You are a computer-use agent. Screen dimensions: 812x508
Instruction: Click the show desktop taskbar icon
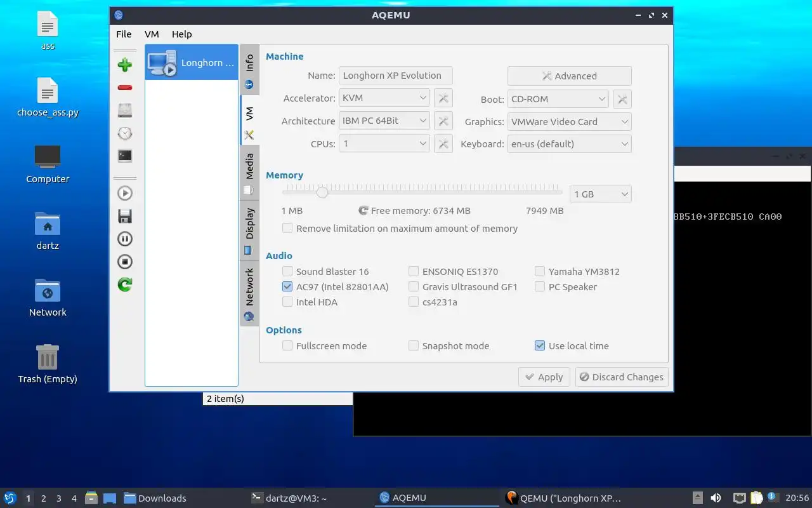pos(109,498)
